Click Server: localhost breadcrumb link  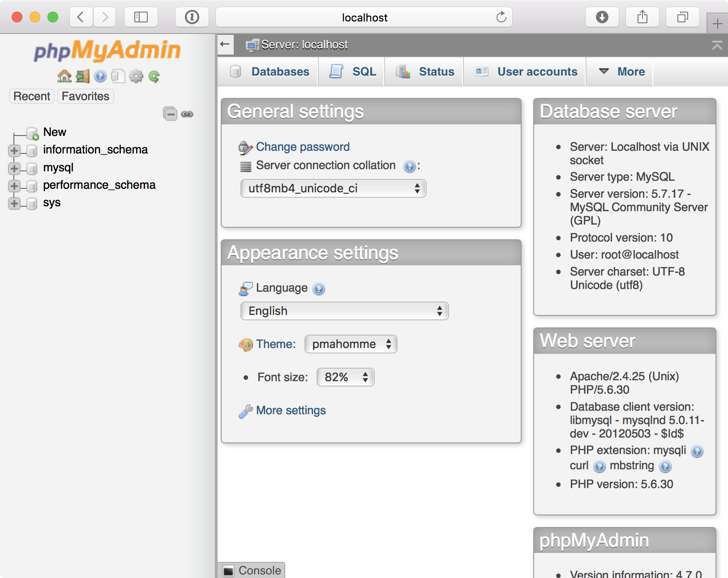(304, 45)
